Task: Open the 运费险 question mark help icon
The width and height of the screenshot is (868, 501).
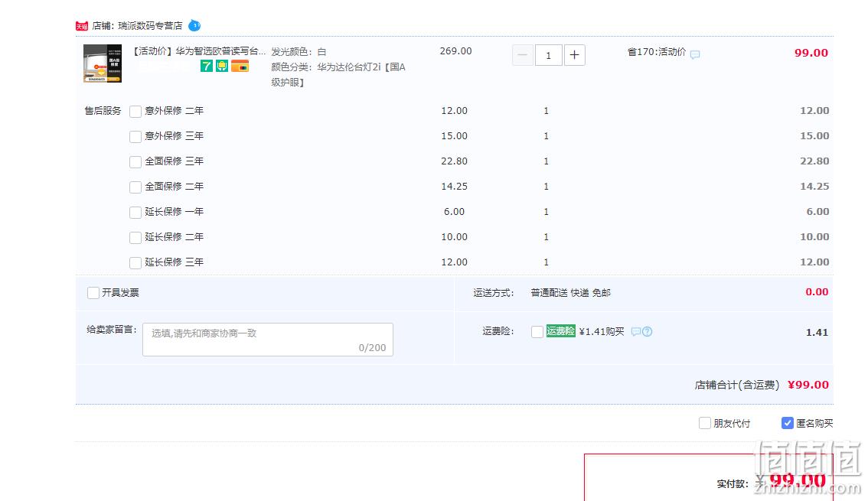Action: point(647,332)
